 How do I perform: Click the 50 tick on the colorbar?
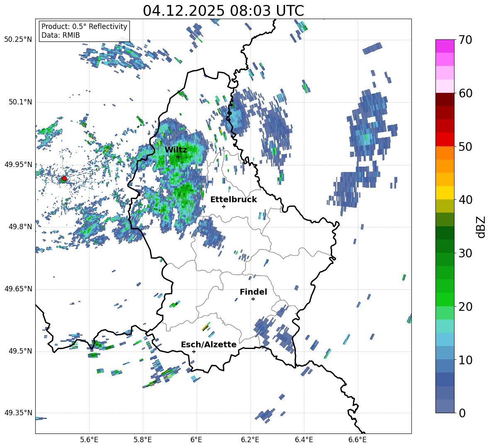[465, 146]
